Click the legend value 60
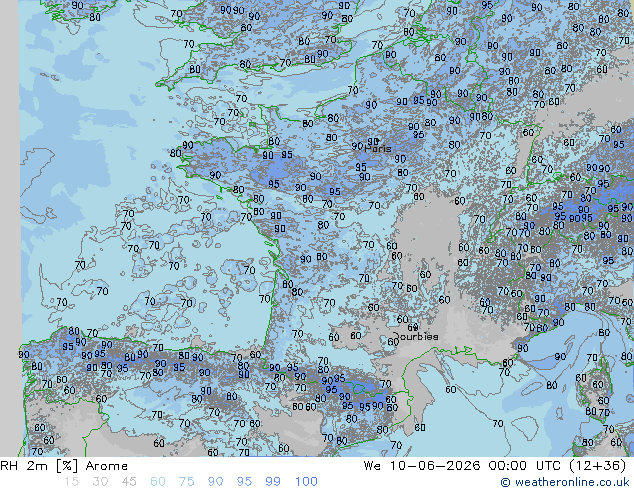The width and height of the screenshot is (634, 490). click(x=158, y=482)
